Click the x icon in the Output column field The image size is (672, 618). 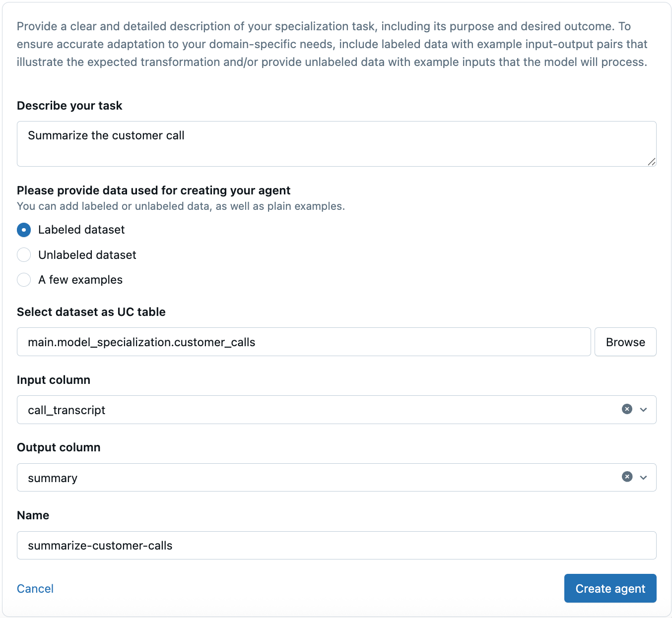click(627, 477)
